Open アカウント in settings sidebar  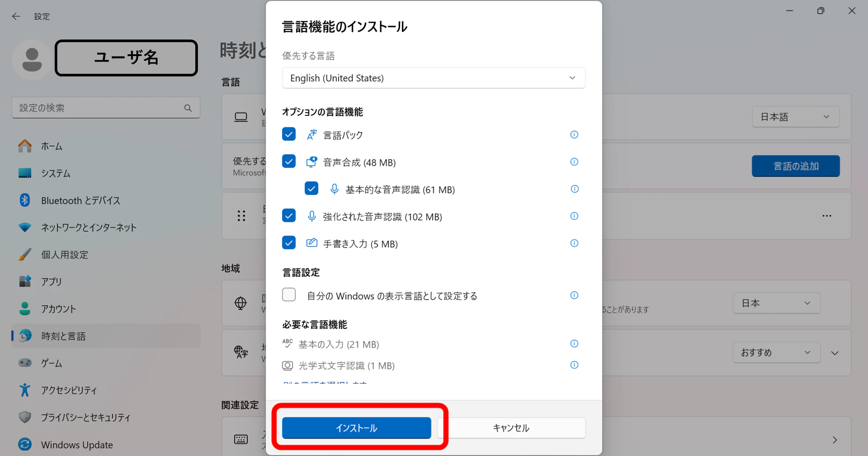click(106, 309)
